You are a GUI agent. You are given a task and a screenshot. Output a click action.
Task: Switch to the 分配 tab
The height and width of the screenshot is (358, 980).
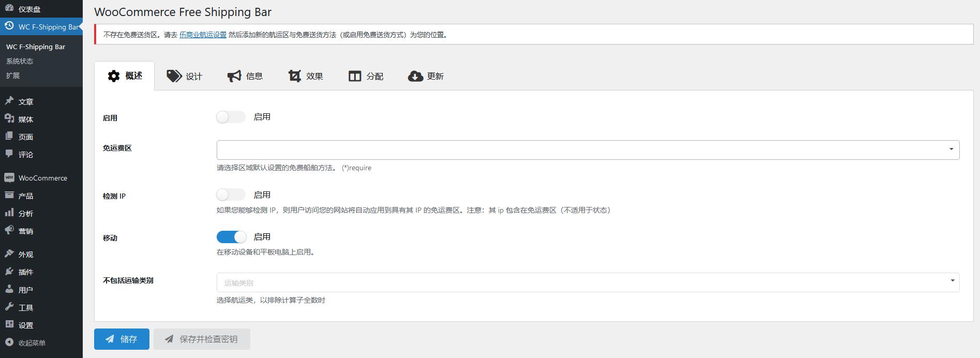[366, 76]
